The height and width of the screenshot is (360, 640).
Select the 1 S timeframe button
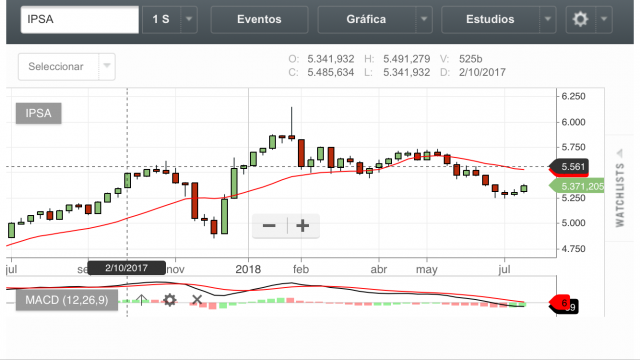(161, 19)
